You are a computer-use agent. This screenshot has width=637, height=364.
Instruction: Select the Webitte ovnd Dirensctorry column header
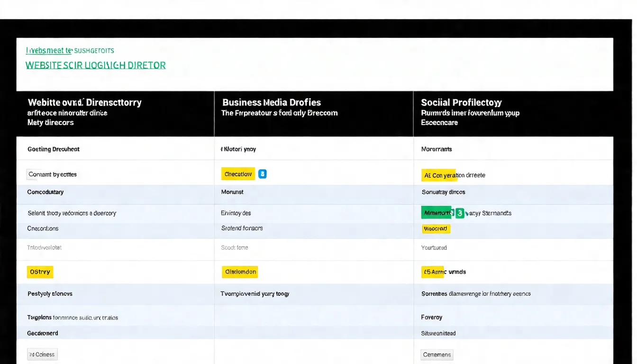click(x=84, y=102)
